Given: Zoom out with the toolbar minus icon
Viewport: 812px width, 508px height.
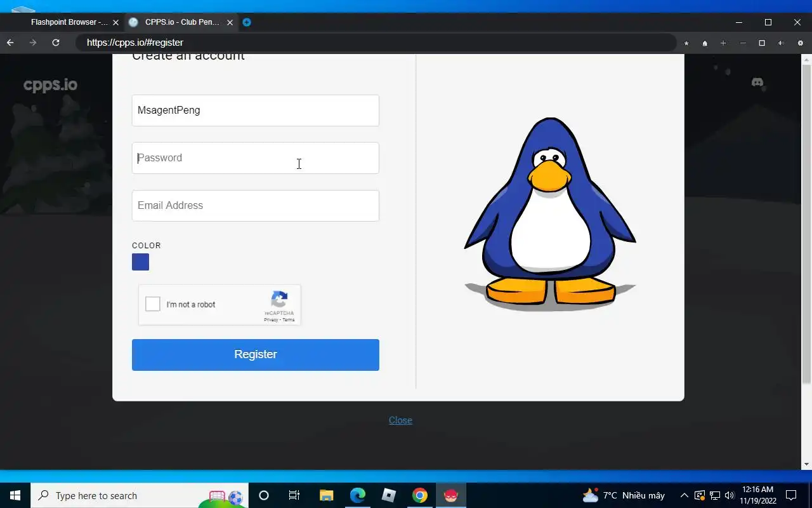Looking at the screenshot, I should tap(743, 43).
